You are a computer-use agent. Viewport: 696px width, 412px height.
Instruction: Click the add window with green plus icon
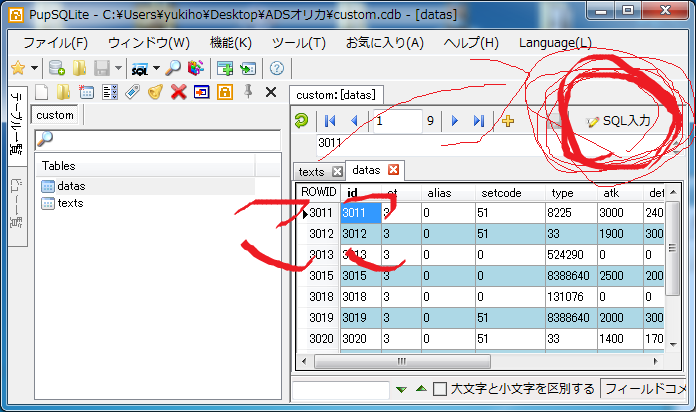coord(225,68)
